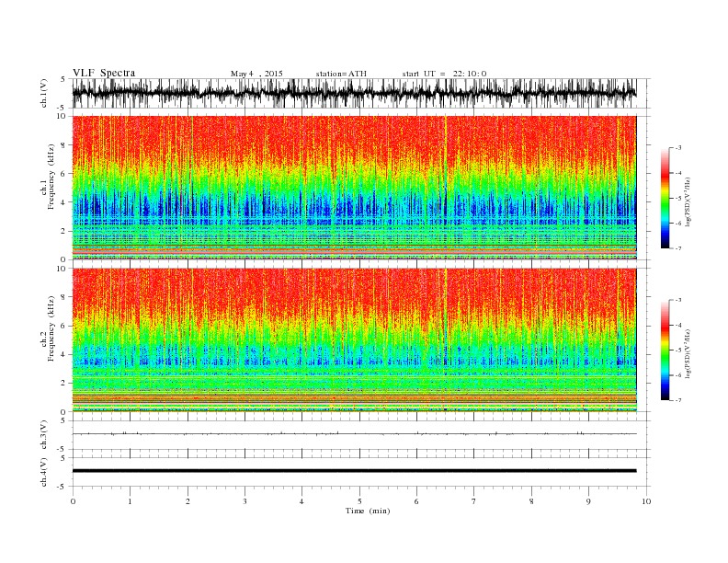Click the '3' tick on time axis
This screenshot has height=563, width=728.
coord(245,501)
